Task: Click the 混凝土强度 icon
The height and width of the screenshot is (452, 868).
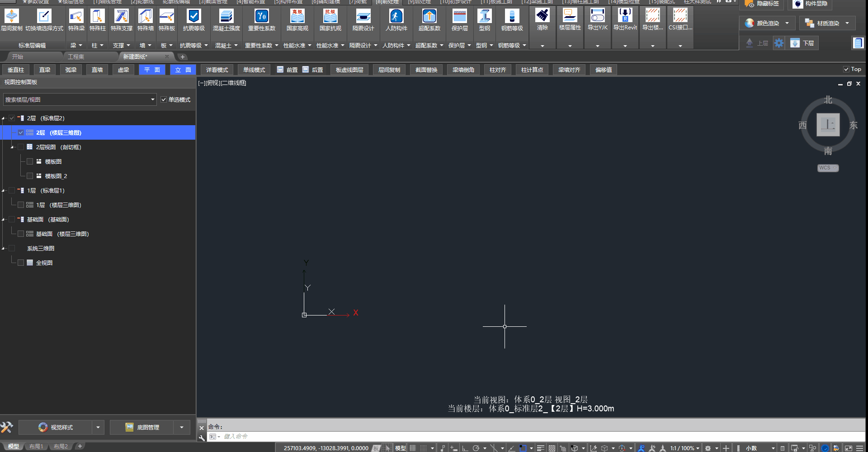Action: pos(226,17)
